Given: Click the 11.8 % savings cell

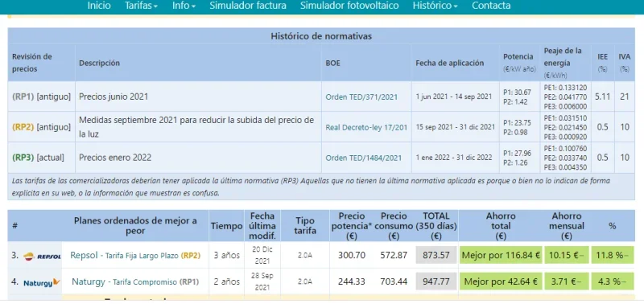Looking at the screenshot, I should [x=613, y=255].
